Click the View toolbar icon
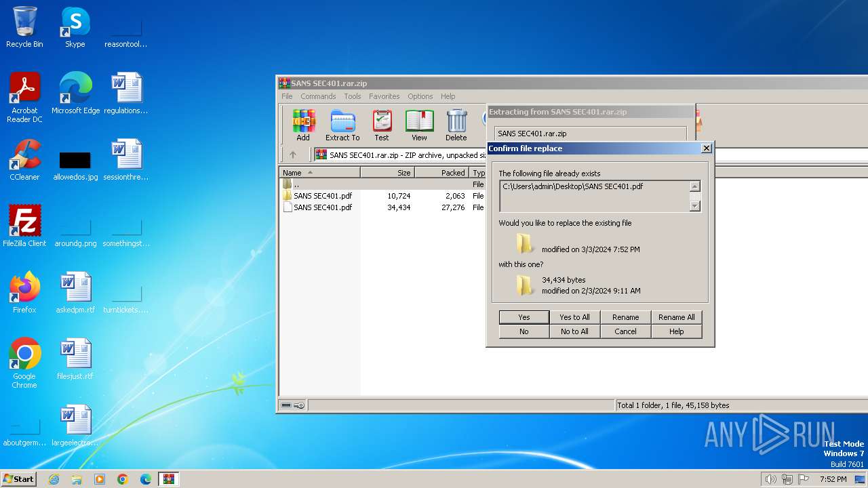 (x=419, y=125)
